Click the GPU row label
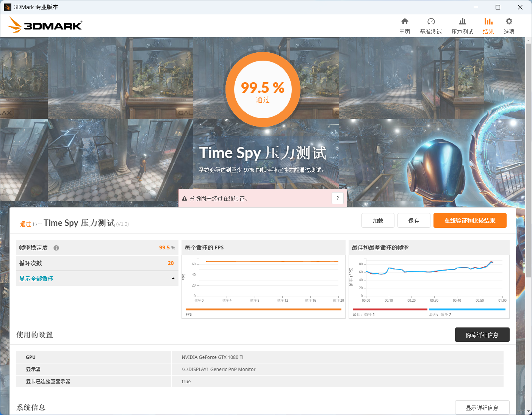532x415 pixels. click(31, 357)
